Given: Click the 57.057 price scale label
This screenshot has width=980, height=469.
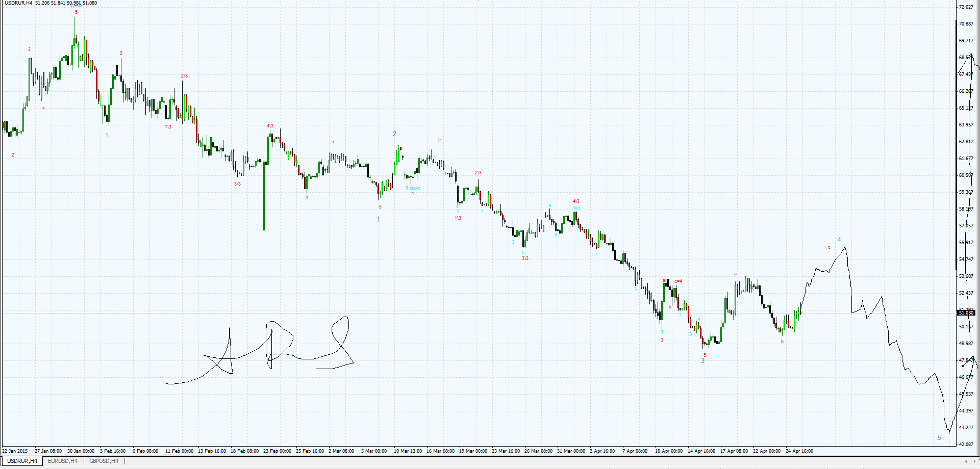Looking at the screenshot, I should [x=966, y=226].
